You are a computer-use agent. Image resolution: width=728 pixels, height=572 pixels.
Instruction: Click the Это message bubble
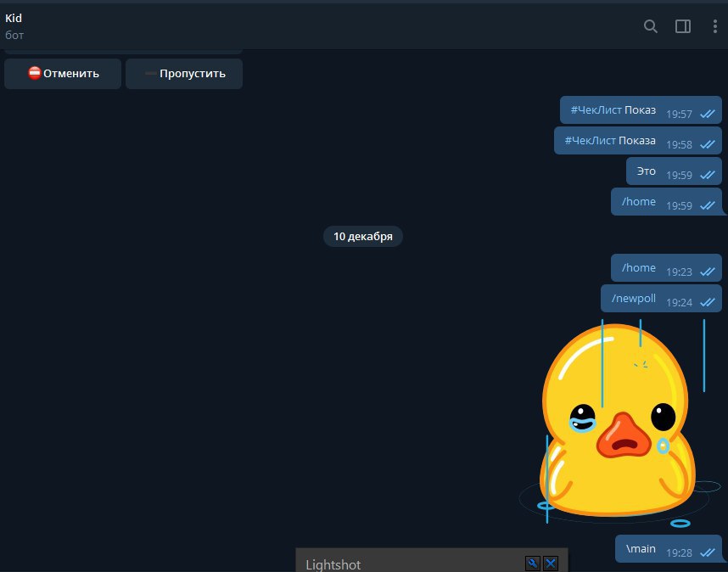674,171
